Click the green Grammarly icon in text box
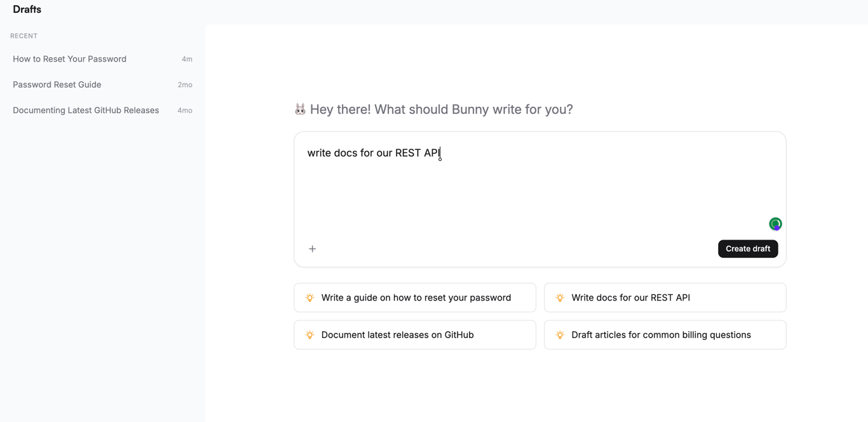868x422 pixels. coord(775,224)
